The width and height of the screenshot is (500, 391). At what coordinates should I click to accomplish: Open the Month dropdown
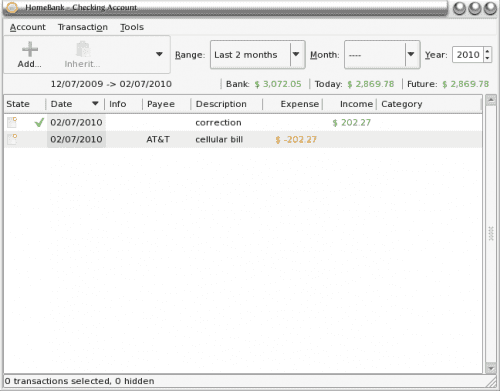tap(382, 55)
